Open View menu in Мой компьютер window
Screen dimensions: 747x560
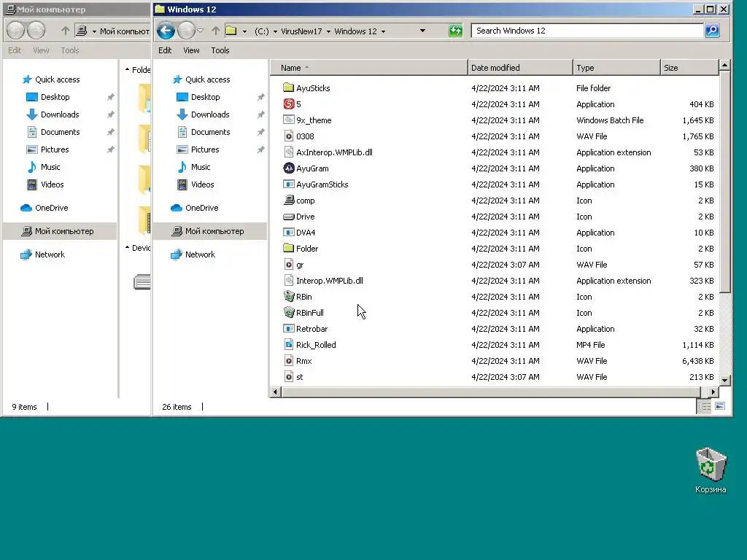tap(41, 50)
